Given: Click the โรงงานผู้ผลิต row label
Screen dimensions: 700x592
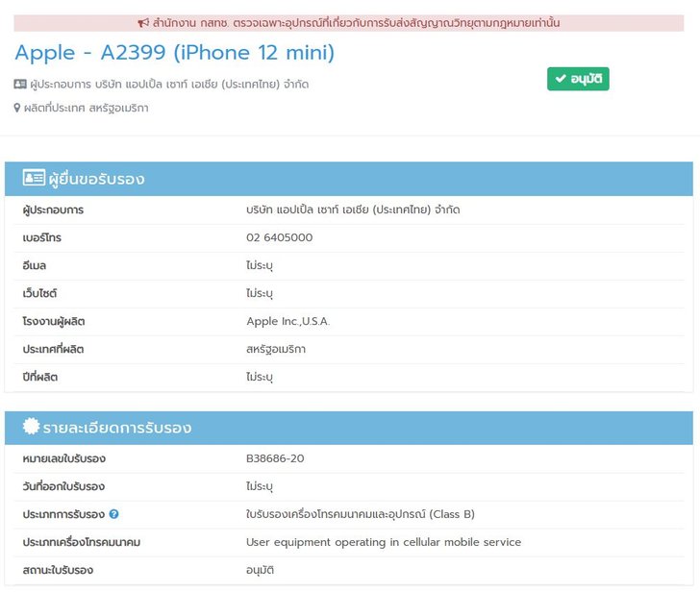Looking at the screenshot, I should (x=54, y=321).
